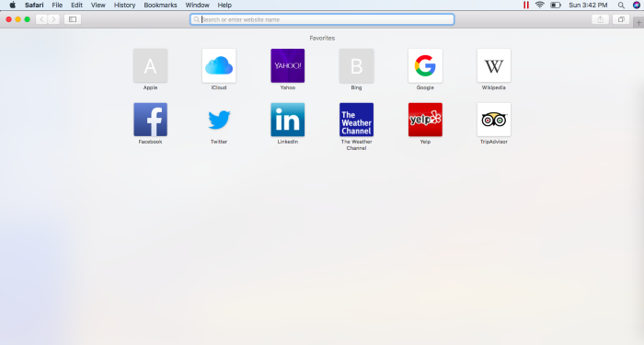
Task: Open the Help menu
Action: coord(224,5)
